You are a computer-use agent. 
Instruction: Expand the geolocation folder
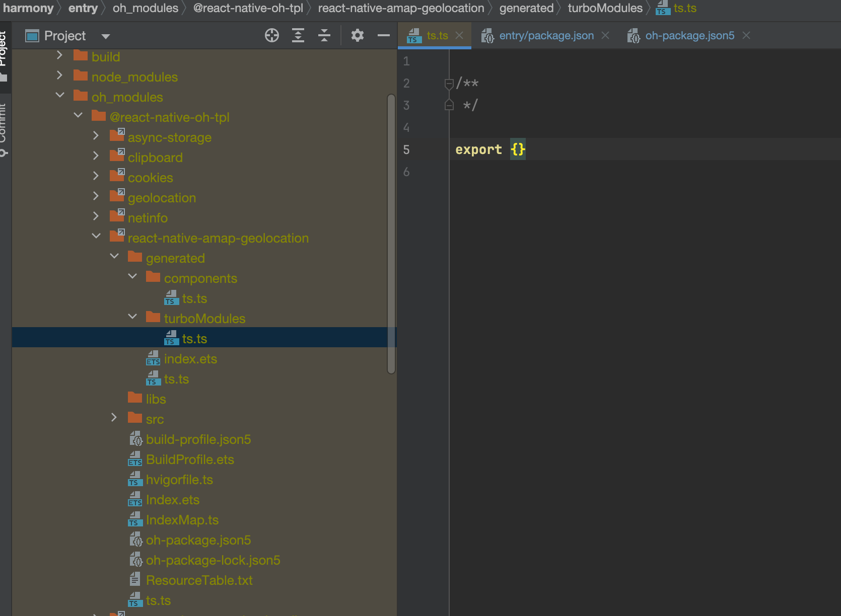96,196
